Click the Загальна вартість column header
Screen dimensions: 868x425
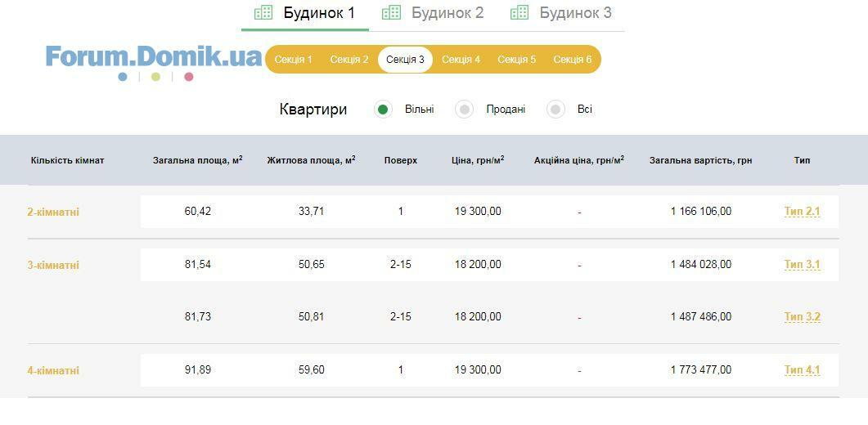click(x=700, y=160)
